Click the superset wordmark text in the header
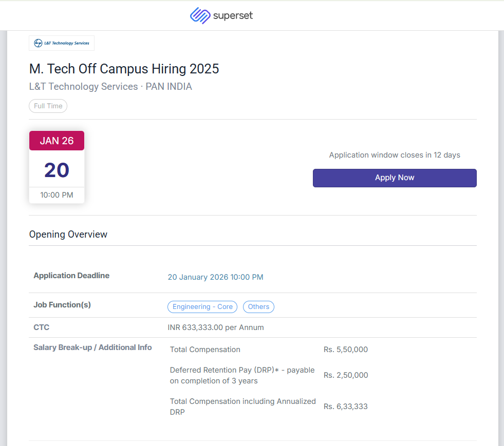 click(233, 15)
